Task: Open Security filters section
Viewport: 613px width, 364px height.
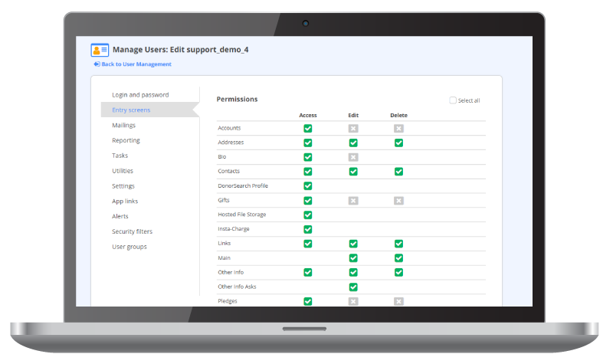Action: pyautogui.click(x=132, y=231)
